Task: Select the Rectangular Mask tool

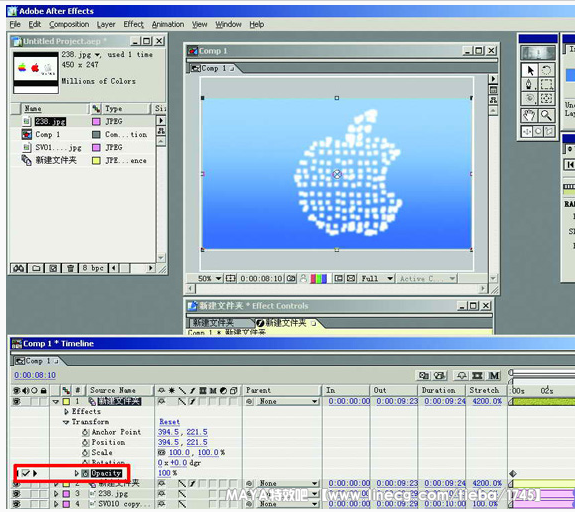Action: pyautogui.click(x=546, y=84)
